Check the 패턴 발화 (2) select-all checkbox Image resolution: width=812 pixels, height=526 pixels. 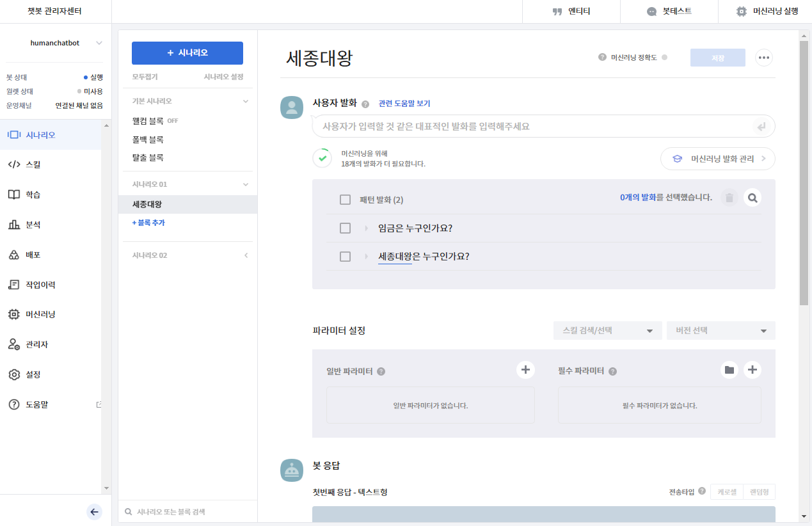pyautogui.click(x=346, y=200)
